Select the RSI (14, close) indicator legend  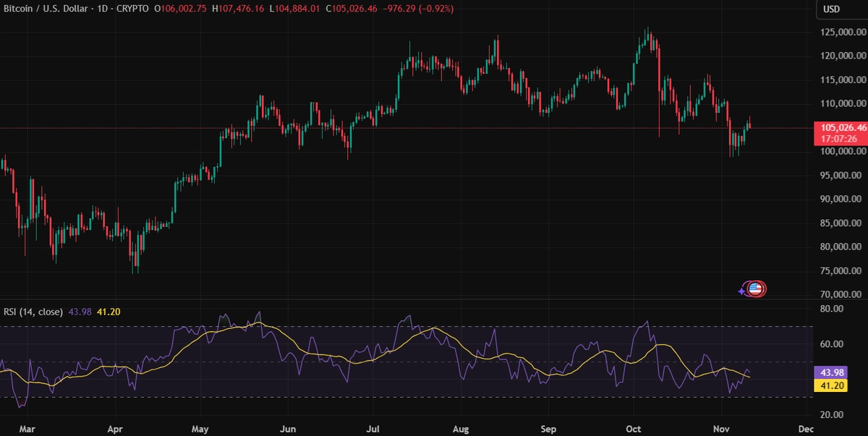[x=34, y=312]
